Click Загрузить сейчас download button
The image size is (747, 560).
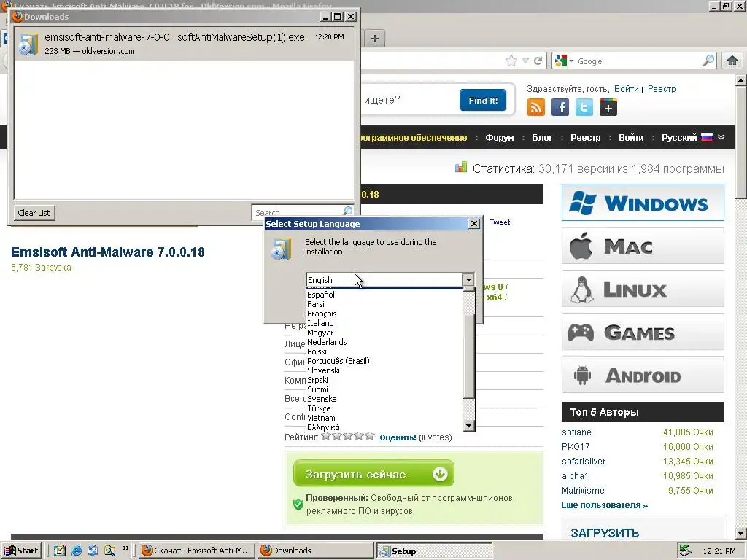tap(373, 474)
